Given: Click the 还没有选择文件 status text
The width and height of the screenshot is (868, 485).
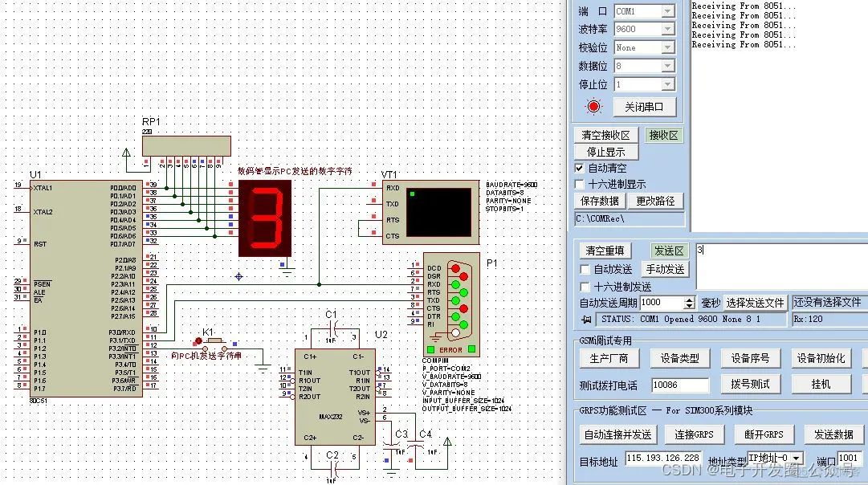Looking at the screenshot, I should (x=828, y=302).
